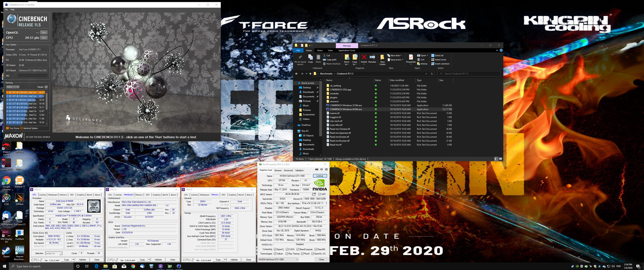
Task: Open Share tab in Explorer ribbon
Action: click(x=320, y=50)
